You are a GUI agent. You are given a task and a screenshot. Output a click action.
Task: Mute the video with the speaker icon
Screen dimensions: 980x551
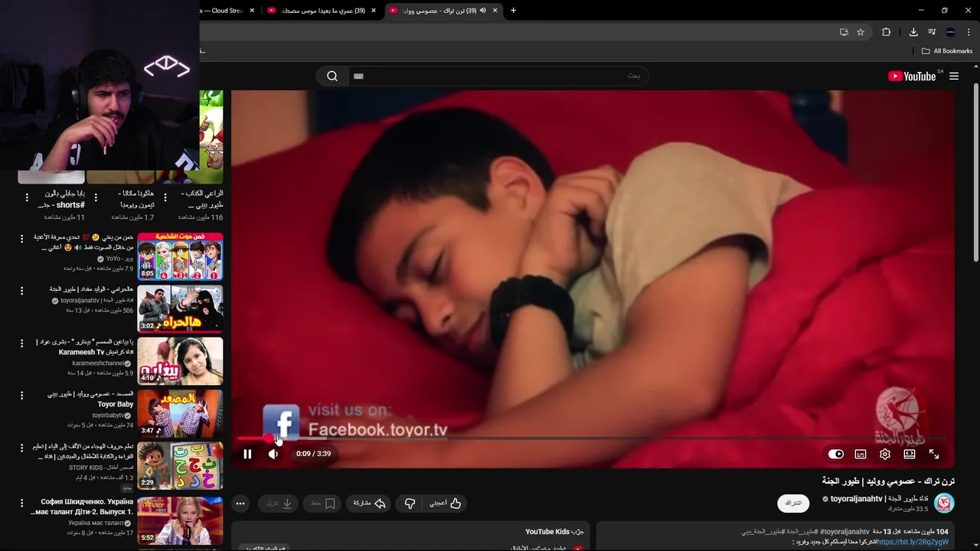click(273, 454)
